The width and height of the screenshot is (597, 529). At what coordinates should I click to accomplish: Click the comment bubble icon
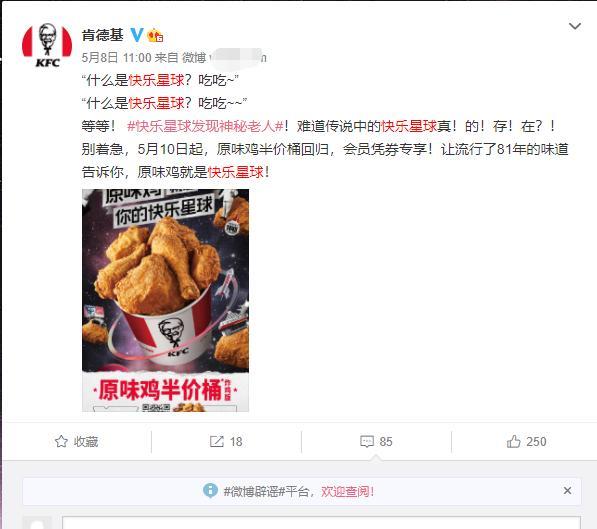click(x=367, y=441)
